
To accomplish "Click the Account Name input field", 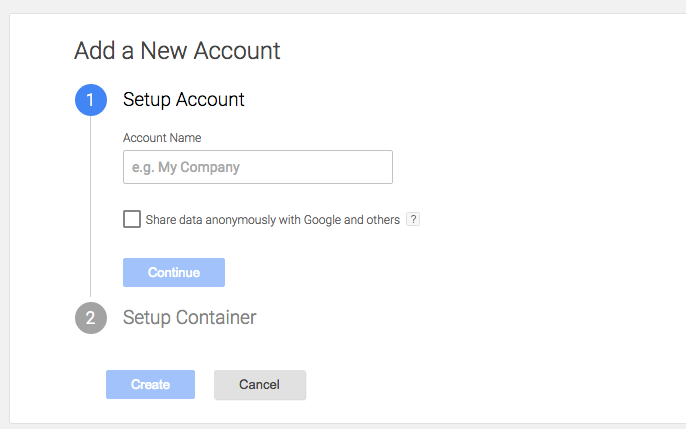I will pyautogui.click(x=258, y=167).
